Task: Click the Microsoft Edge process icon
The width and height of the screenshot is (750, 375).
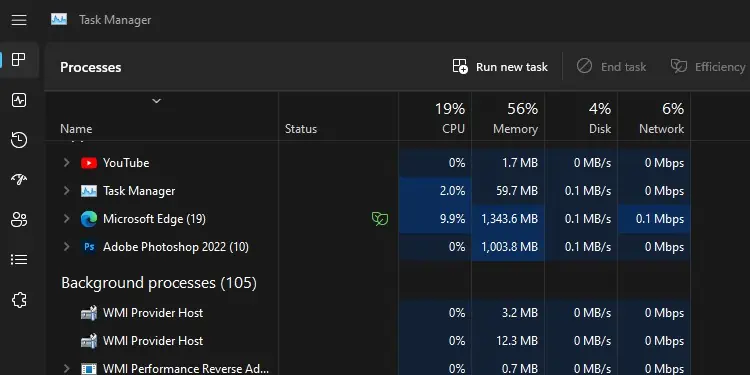Action: (x=89, y=219)
